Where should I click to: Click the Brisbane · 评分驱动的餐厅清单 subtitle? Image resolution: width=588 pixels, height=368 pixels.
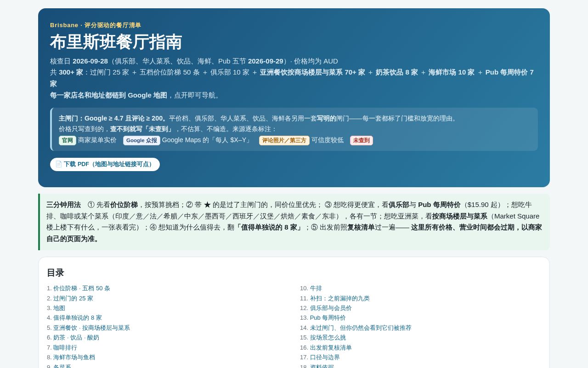point(96,25)
